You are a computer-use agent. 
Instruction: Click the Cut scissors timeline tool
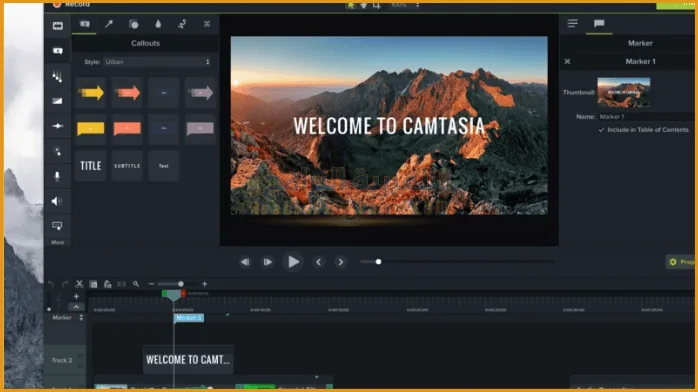pos(79,284)
